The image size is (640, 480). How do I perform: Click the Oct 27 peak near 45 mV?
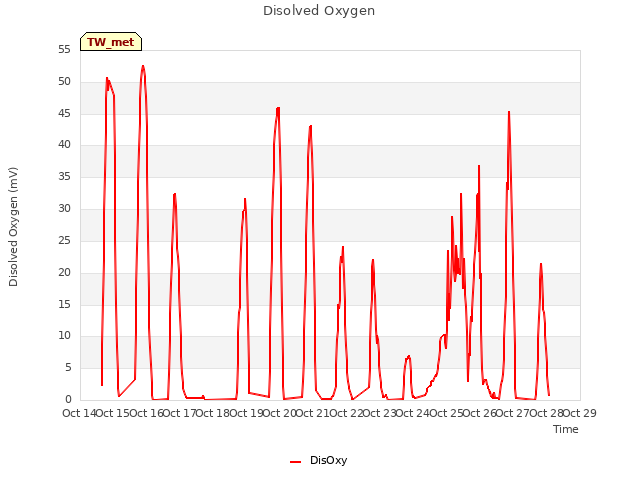click(509, 112)
